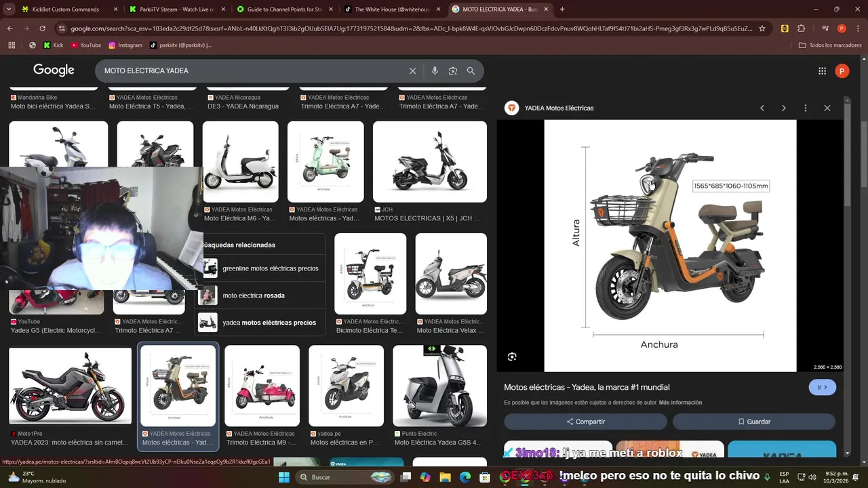Screen dimensions: 868x488
Task: Open the Google account avatar on page
Action: pyautogui.click(x=842, y=70)
